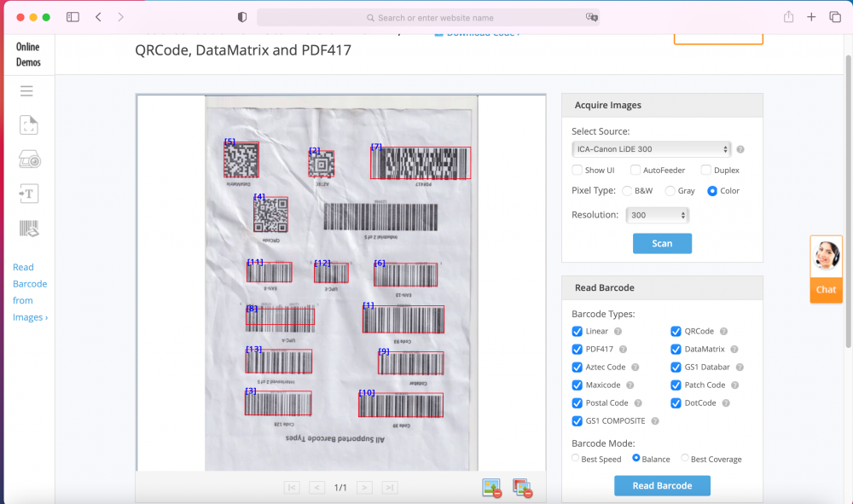Open the ICA-Canon LiDE 300 source dropdown

(x=652, y=149)
